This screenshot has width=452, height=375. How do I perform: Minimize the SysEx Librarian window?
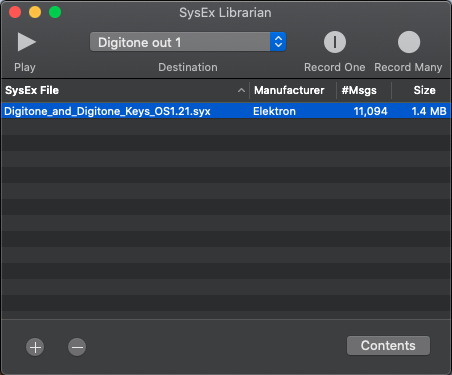(35, 12)
